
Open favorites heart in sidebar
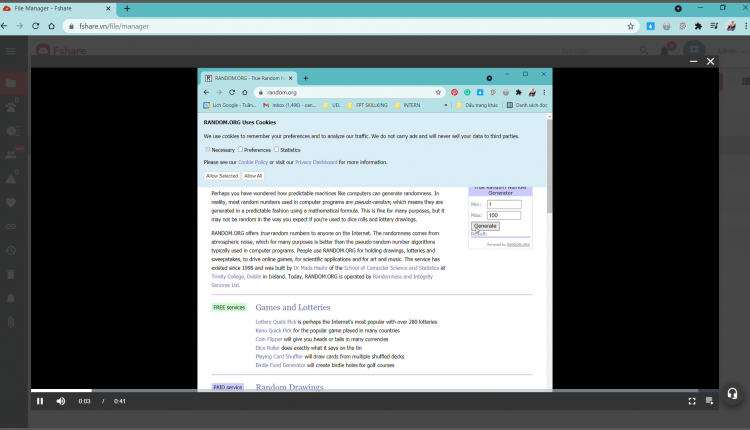11,202
